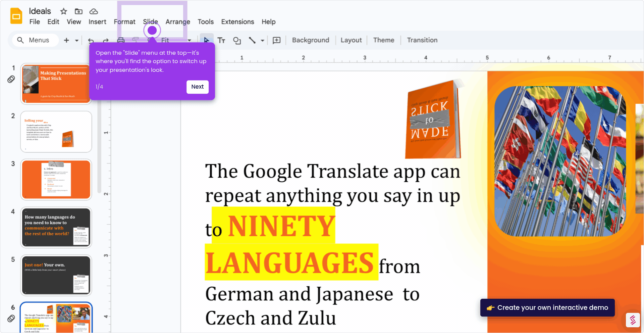This screenshot has height=333, width=644.
Task: Open the View menu
Action: point(74,22)
